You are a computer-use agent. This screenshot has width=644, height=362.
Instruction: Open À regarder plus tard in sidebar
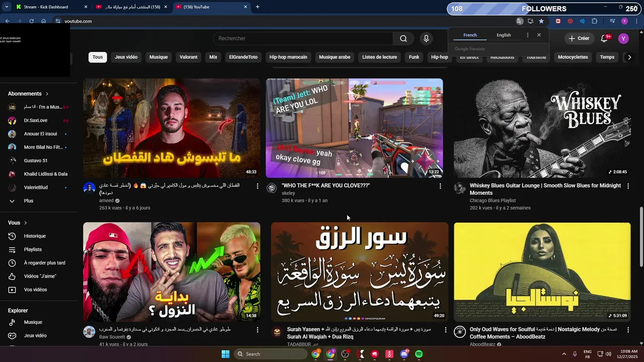tap(38, 263)
